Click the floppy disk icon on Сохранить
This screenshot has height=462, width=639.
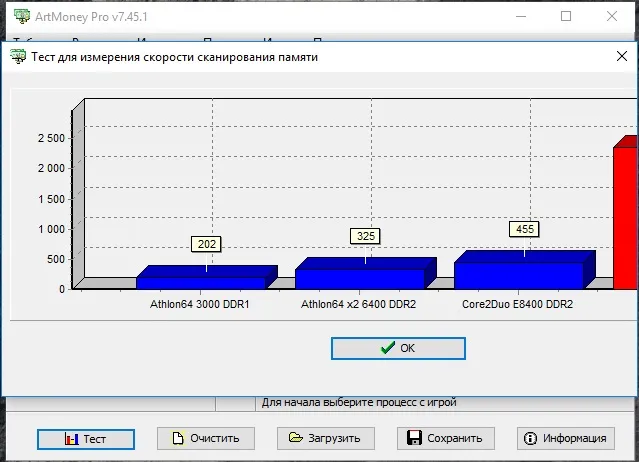(x=414, y=438)
